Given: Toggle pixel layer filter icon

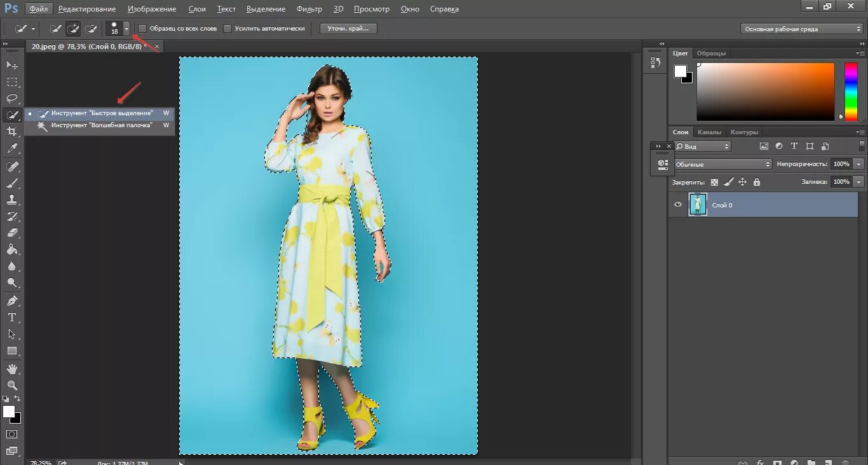Looking at the screenshot, I should [x=764, y=146].
